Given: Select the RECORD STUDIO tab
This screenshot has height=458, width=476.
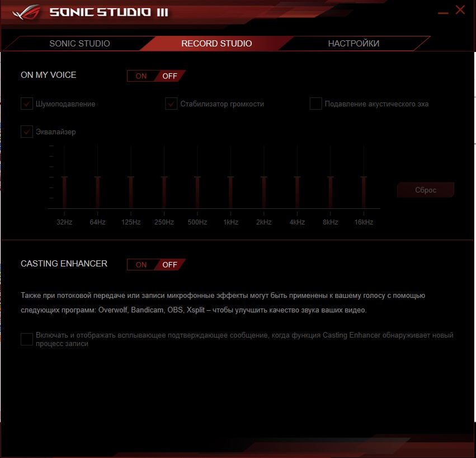Looking at the screenshot, I should (216, 44).
